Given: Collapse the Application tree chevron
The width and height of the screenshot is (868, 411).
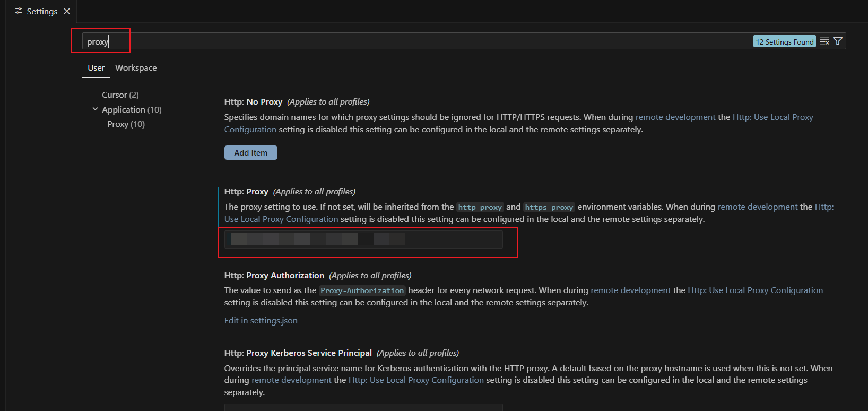Looking at the screenshot, I should click(x=96, y=109).
